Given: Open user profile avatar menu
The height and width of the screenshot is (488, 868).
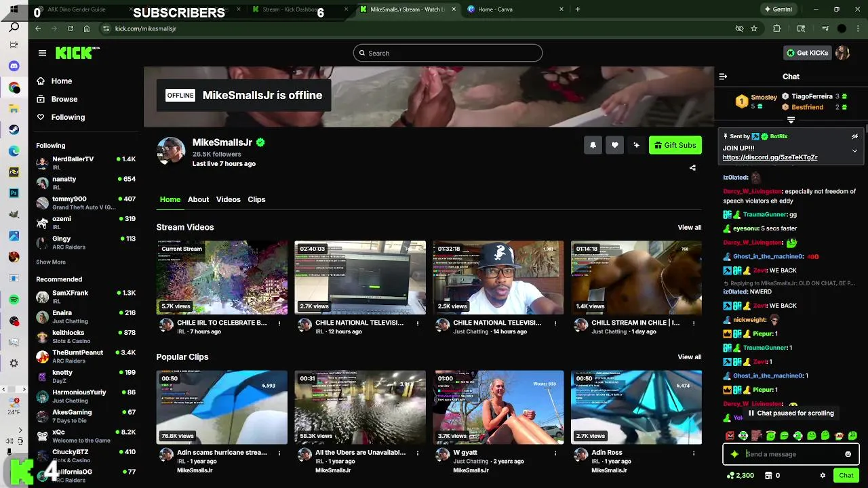Looking at the screenshot, I should point(842,53).
